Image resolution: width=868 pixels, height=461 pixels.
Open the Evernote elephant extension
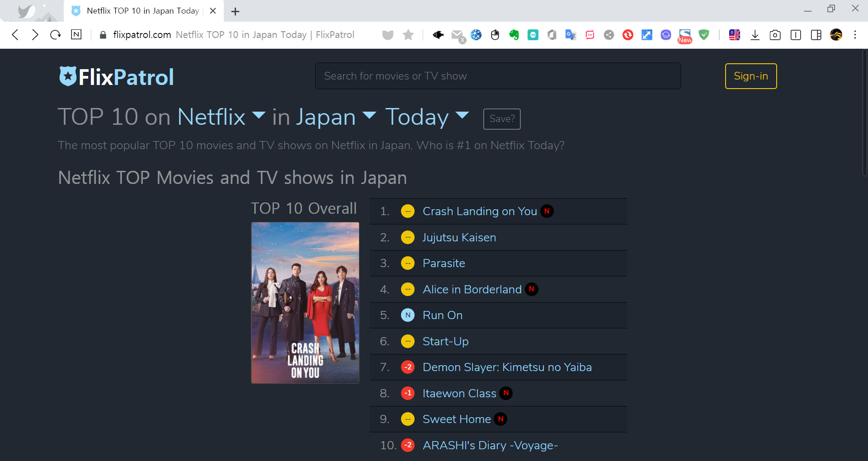[514, 35]
